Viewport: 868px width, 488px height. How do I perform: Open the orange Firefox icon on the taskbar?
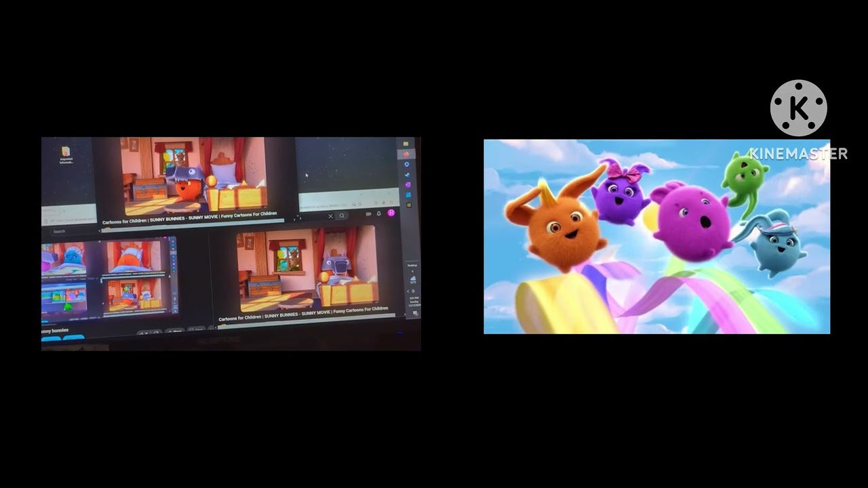click(x=406, y=155)
